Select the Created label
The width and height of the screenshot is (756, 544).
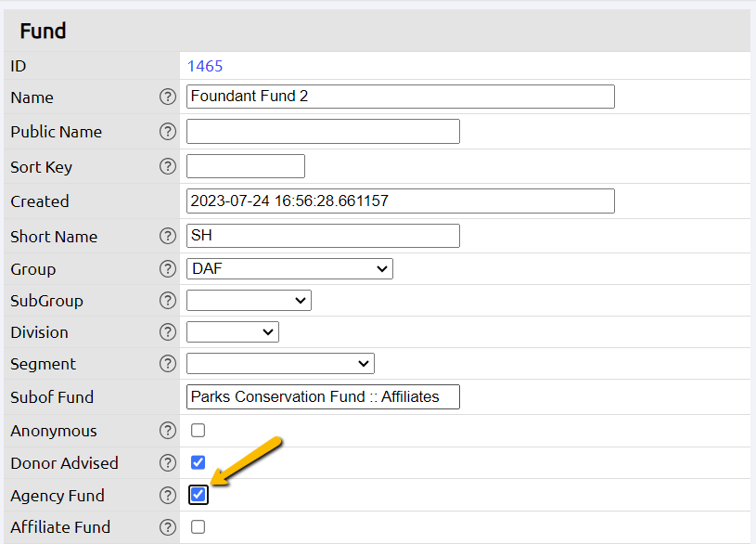[x=40, y=201]
